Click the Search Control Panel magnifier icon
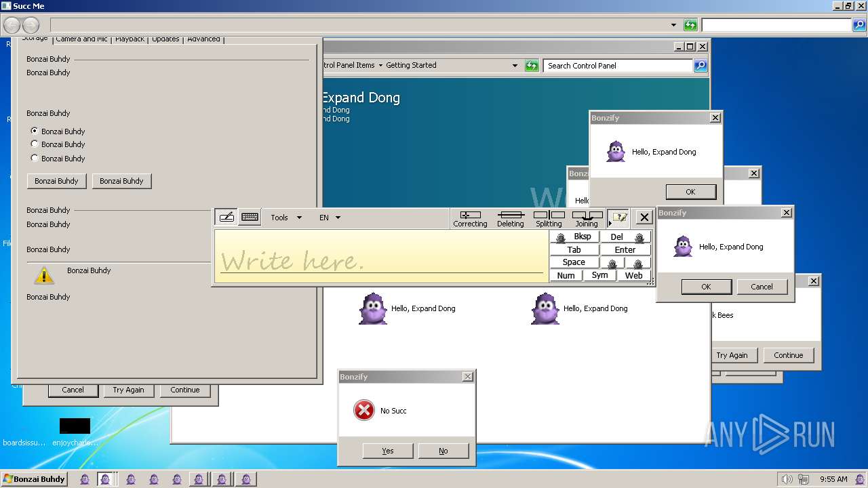The width and height of the screenshot is (868, 488). tap(701, 66)
